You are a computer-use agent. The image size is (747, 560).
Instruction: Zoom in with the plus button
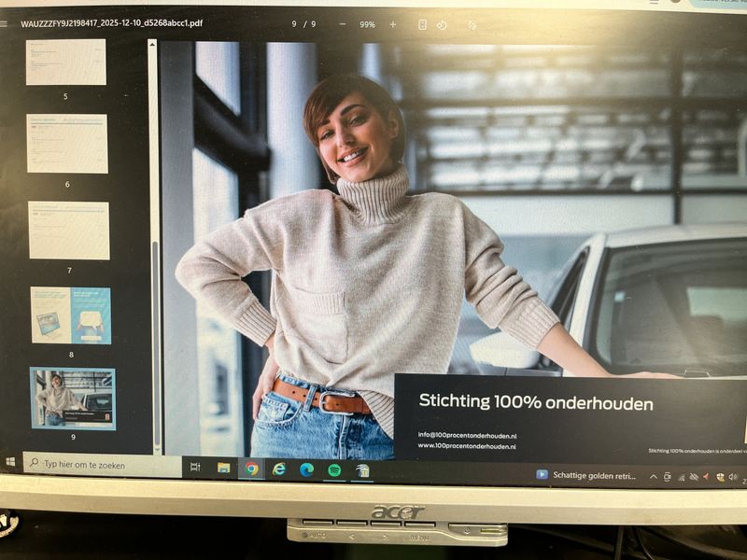[392, 24]
